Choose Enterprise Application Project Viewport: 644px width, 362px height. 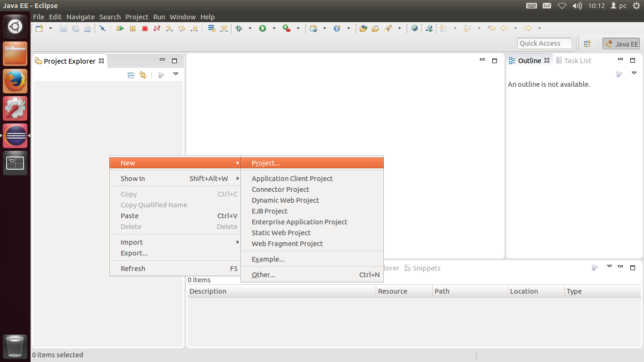312,222
